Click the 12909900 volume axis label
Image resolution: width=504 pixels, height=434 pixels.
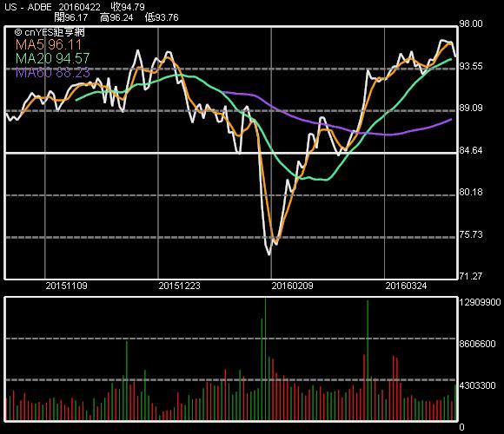(480, 302)
